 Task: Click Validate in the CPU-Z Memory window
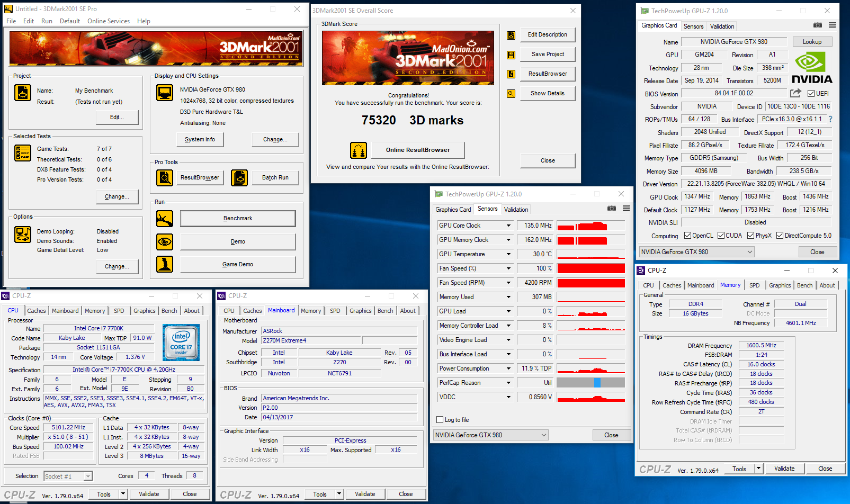tap(784, 469)
